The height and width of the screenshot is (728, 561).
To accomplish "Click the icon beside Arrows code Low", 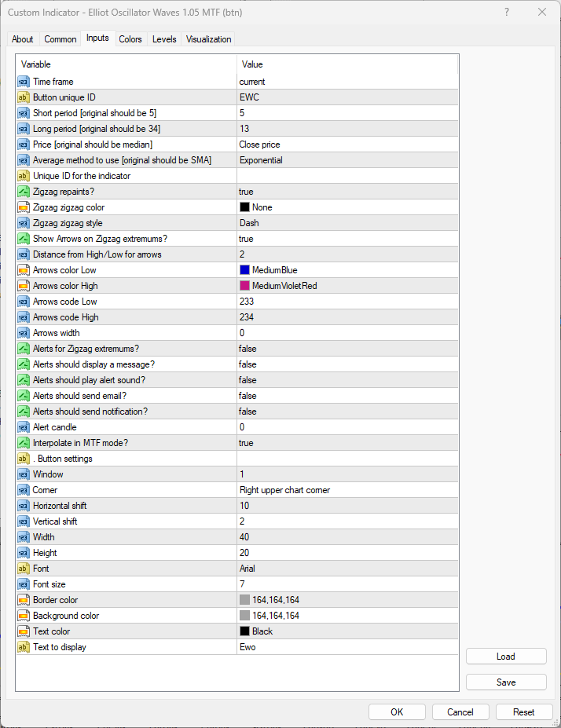I will [24, 302].
